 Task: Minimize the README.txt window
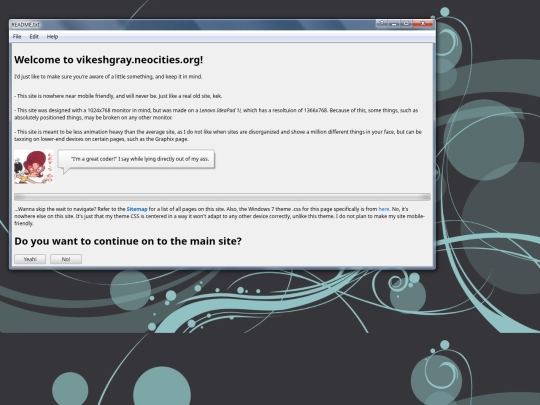tap(394, 23)
